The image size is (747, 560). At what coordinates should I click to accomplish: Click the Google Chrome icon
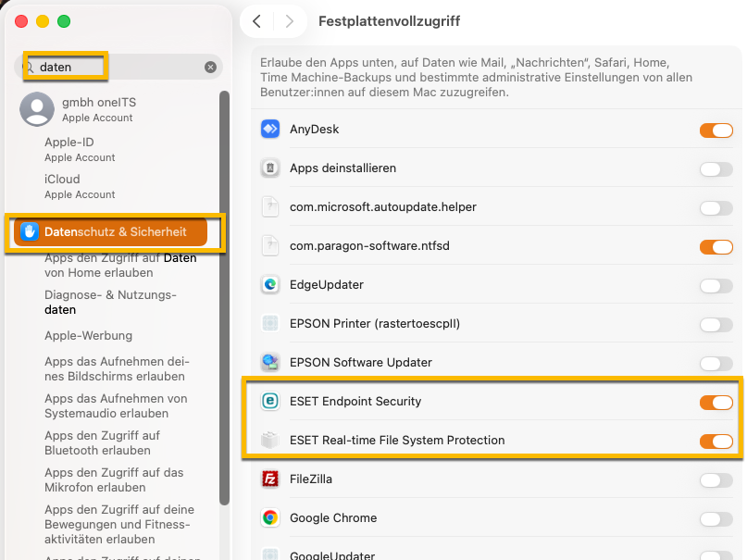[x=270, y=518]
